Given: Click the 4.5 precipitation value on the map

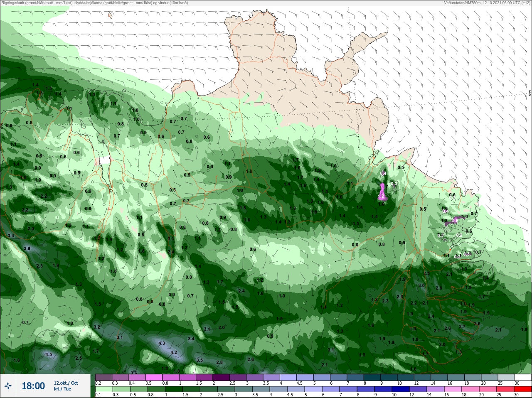Looking at the screenshot, I should point(49,354).
